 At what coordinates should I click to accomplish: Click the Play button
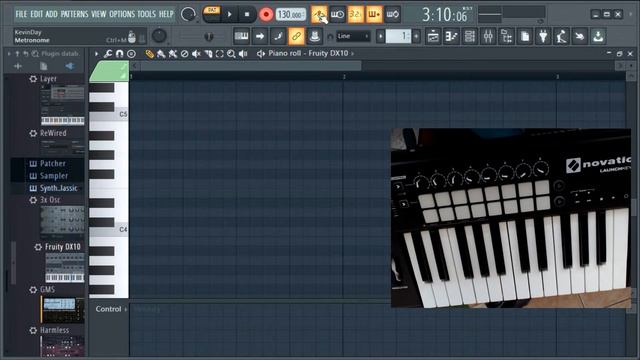coord(229,15)
